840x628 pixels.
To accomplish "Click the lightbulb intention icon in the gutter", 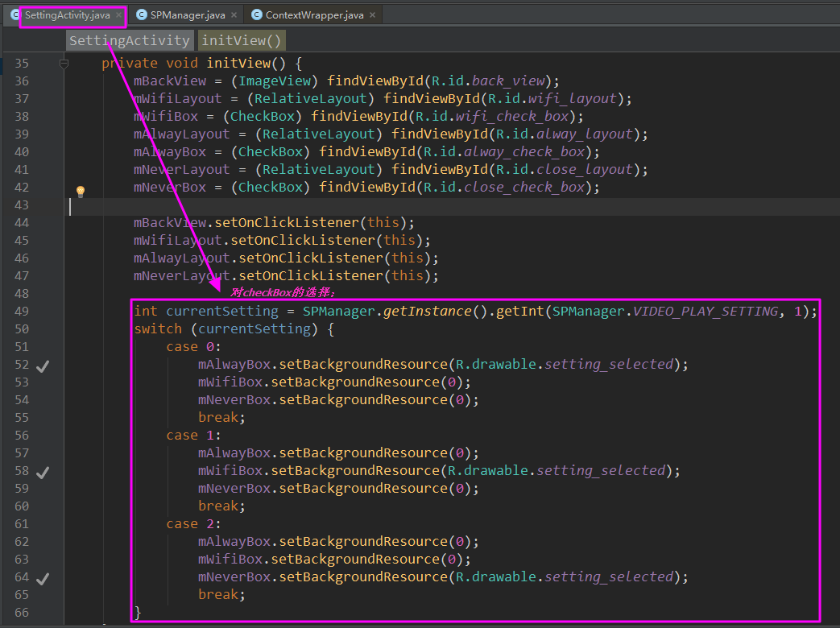I will tap(81, 192).
